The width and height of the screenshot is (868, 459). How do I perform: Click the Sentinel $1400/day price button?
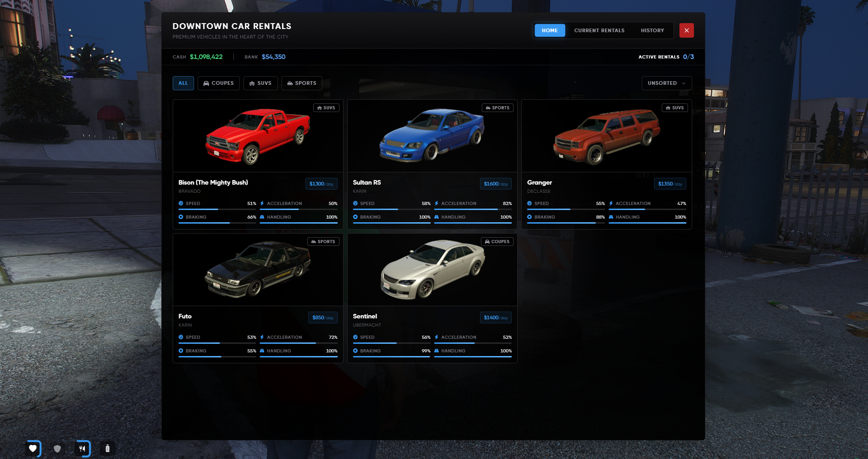tap(496, 317)
